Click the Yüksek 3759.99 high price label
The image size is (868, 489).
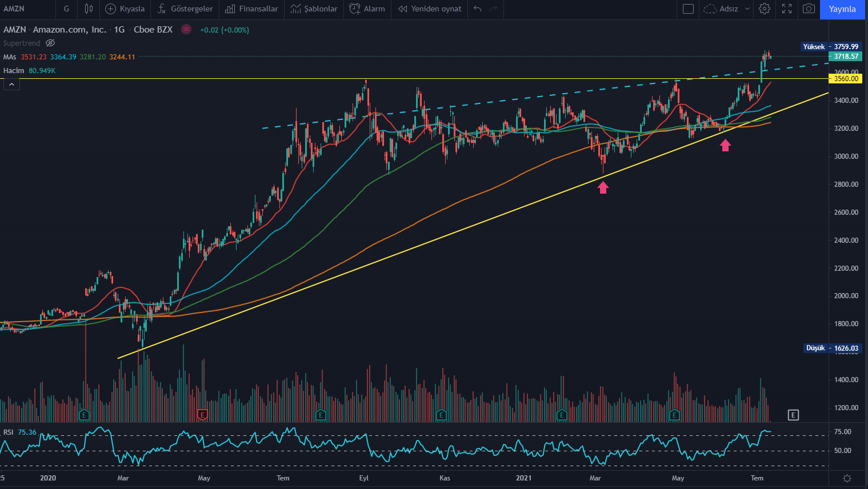click(x=831, y=47)
